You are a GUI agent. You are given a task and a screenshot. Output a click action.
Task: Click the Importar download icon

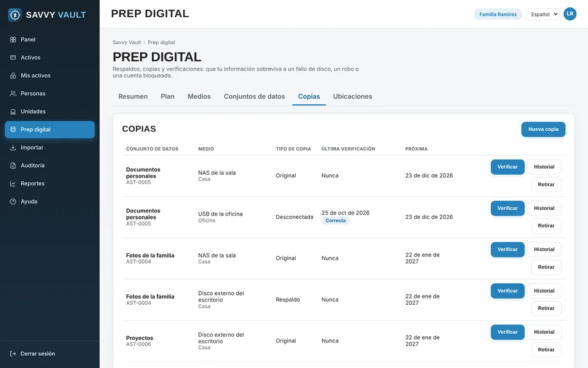pyautogui.click(x=13, y=148)
